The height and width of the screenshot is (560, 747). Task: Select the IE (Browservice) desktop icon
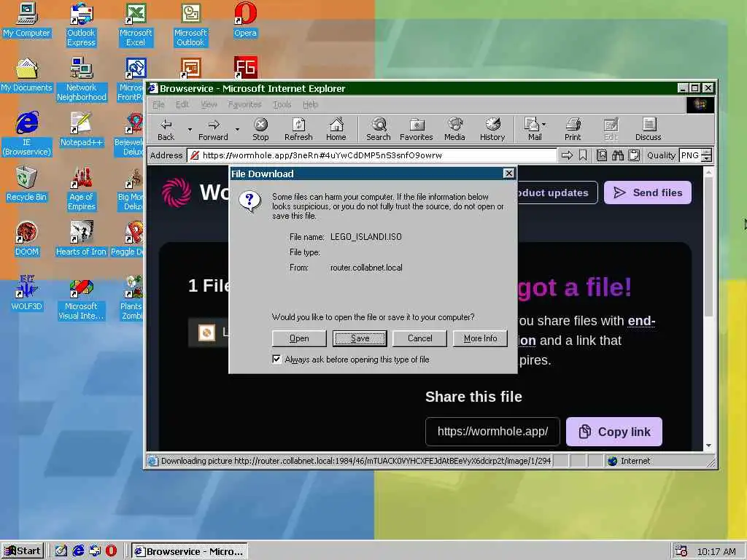(x=27, y=134)
